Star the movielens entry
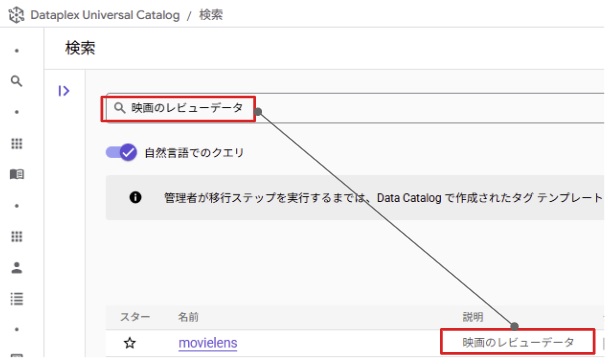609x364 pixels. click(x=130, y=343)
